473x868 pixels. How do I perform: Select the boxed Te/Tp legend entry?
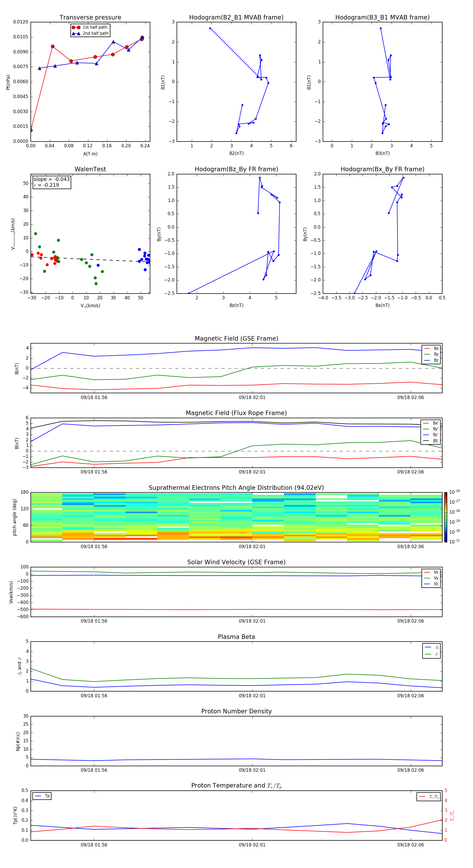(x=429, y=796)
